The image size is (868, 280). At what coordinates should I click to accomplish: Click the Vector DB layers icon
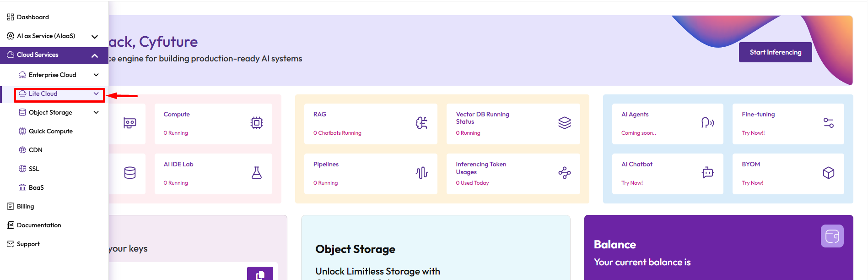(x=564, y=123)
